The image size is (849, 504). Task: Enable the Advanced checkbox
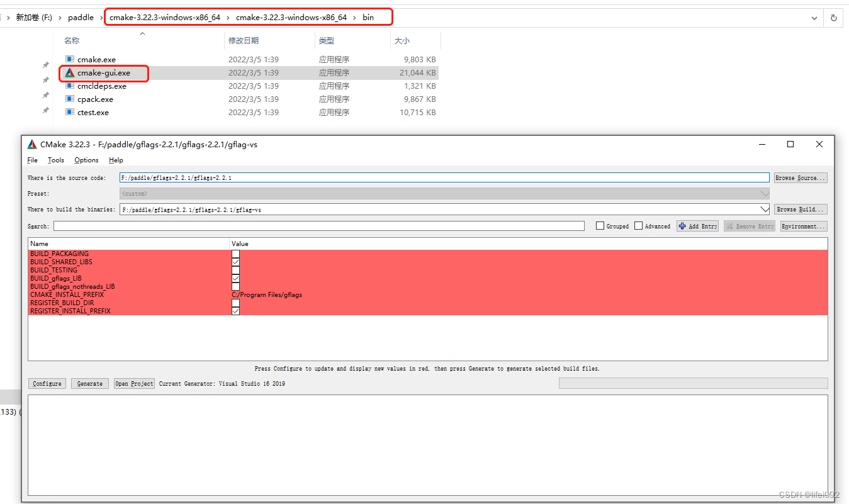coord(639,226)
